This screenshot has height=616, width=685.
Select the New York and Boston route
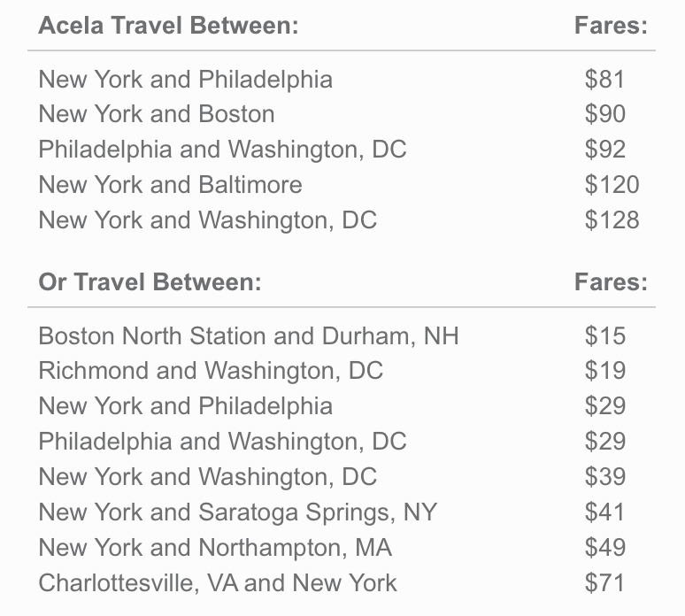click(157, 114)
